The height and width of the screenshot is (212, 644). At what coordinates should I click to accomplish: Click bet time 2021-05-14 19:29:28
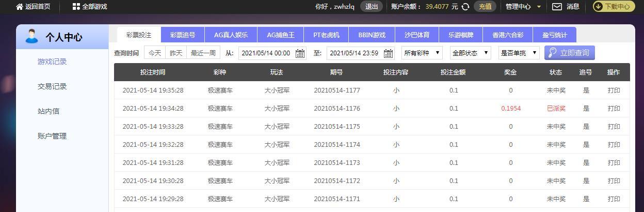pyautogui.click(x=153, y=199)
